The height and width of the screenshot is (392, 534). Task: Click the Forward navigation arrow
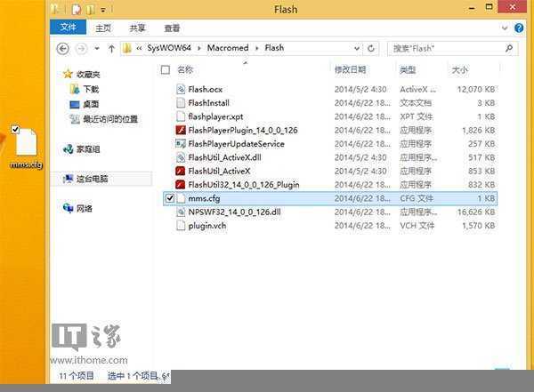[x=81, y=49]
